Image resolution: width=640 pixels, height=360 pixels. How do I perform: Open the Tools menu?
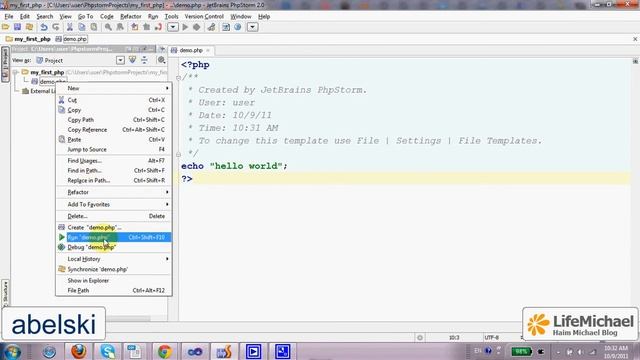click(x=171, y=17)
